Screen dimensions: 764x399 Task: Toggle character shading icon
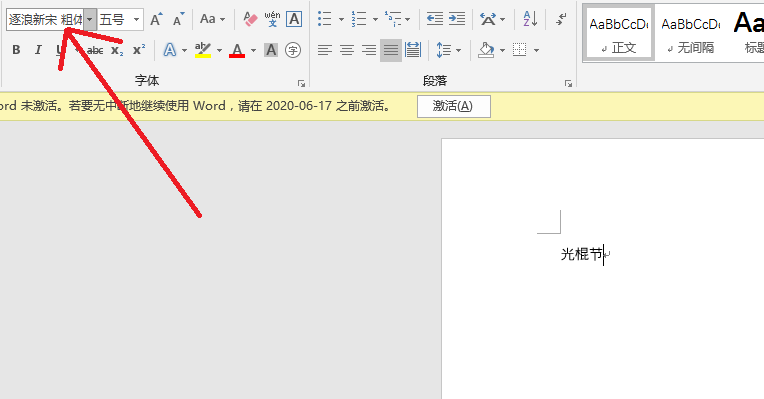click(271, 50)
